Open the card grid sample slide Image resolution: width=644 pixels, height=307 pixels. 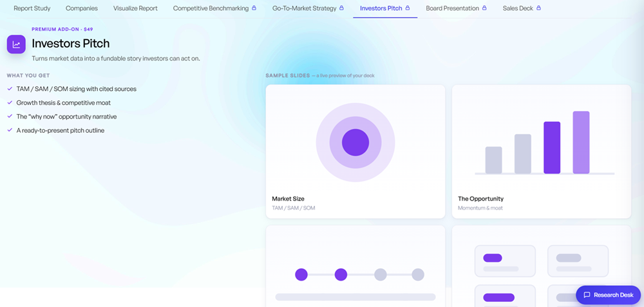pyautogui.click(x=542, y=266)
